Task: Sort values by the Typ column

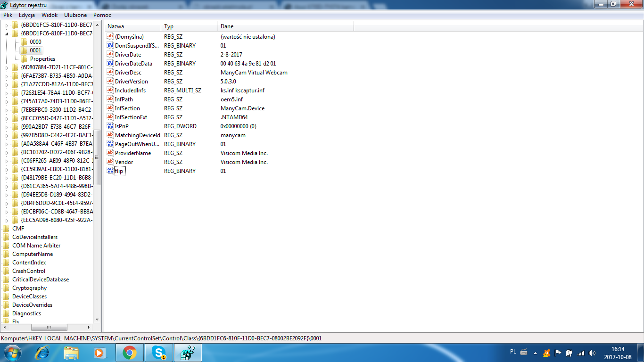Action: pyautogui.click(x=189, y=26)
